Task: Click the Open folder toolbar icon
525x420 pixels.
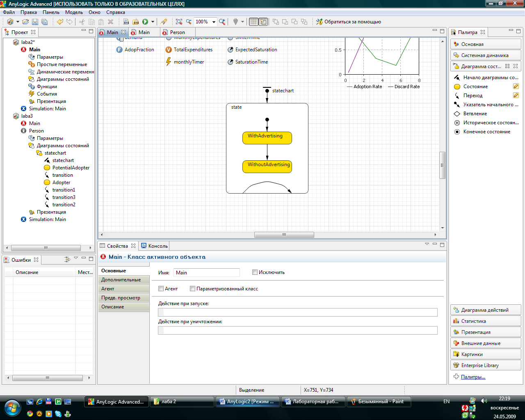Action: tap(25, 22)
